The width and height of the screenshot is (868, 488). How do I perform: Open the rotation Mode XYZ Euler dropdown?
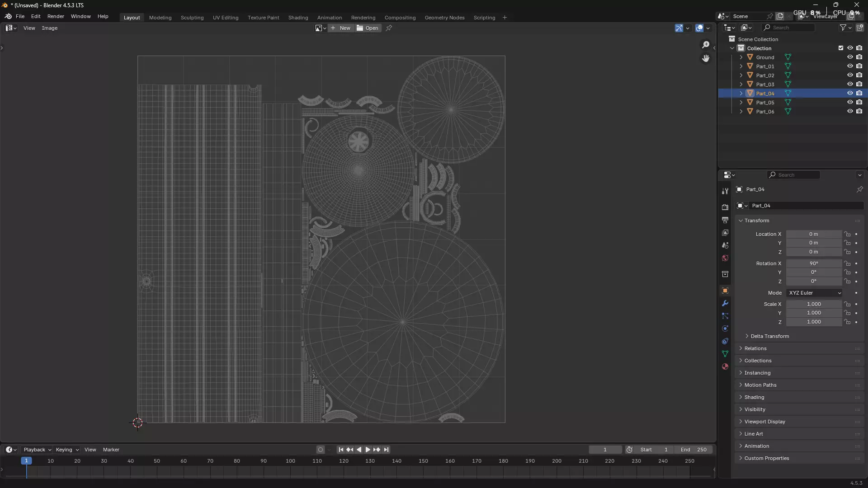coord(814,293)
